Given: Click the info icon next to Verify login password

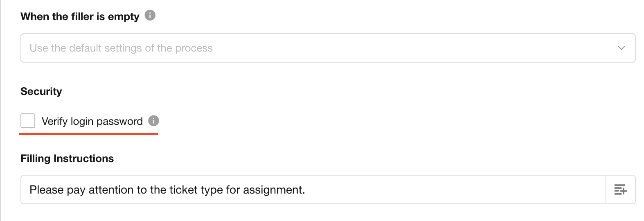Looking at the screenshot, I should 153,121.
